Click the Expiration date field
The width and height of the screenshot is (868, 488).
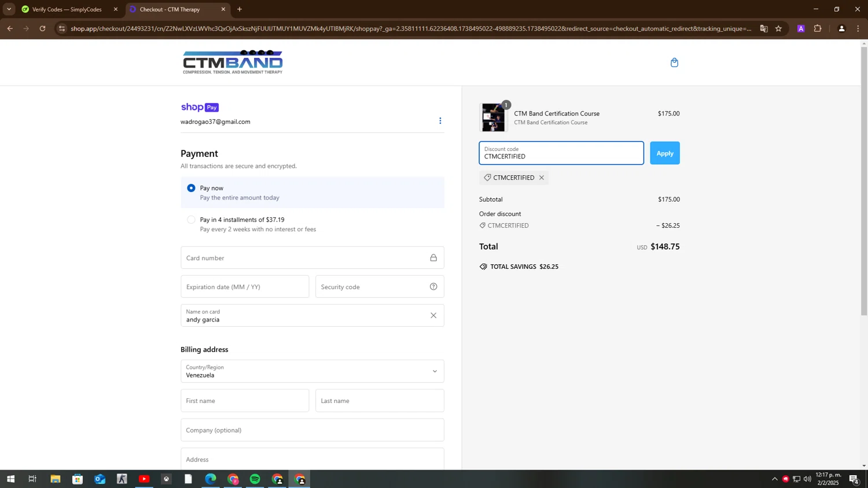[x=245, y=287]
